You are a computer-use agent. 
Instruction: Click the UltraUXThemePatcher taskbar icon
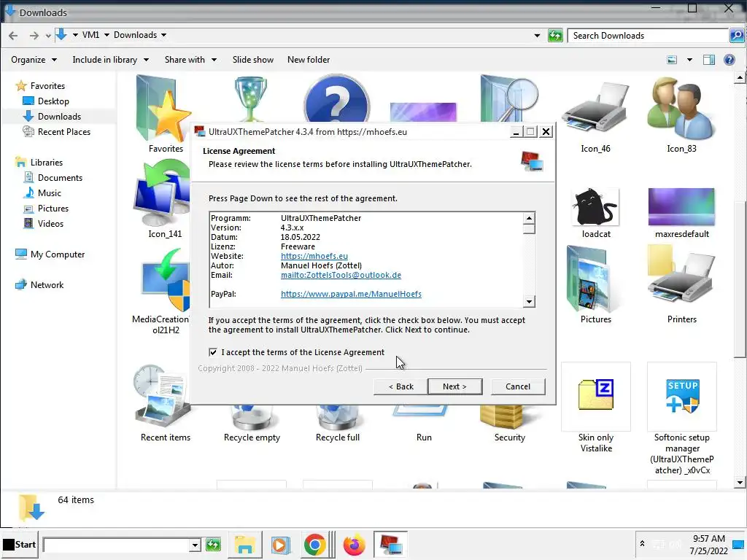(x=390, y=544)
